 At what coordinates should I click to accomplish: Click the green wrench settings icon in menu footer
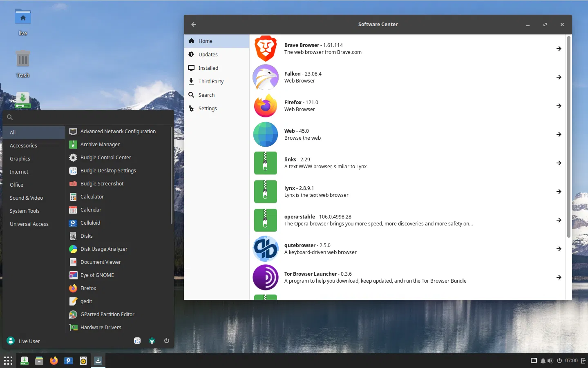click(x=152, y=341)
